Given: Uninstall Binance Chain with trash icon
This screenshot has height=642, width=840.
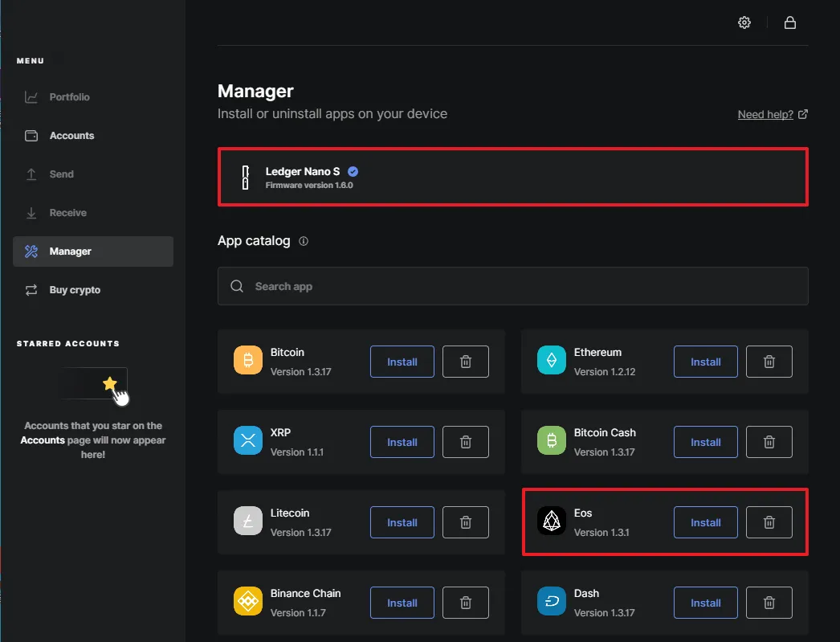Looking at the screenshot, I should point(466,603).
